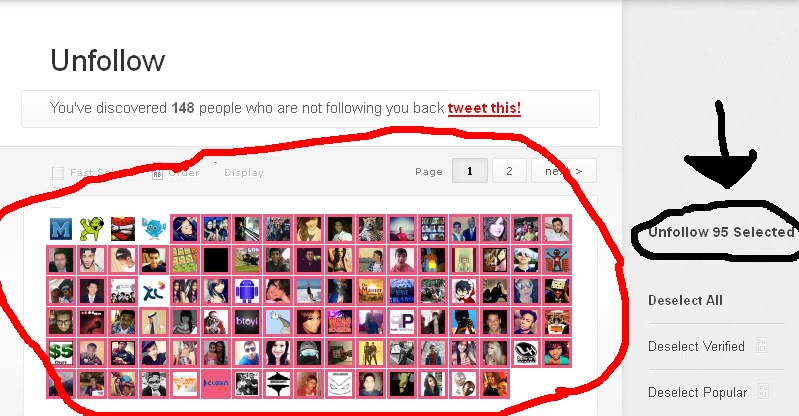
Task: Click the next page button
Action: tap(564, 171)
